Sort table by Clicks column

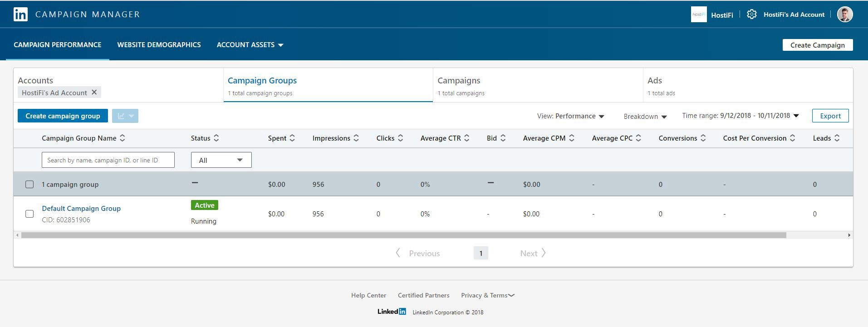401,138
